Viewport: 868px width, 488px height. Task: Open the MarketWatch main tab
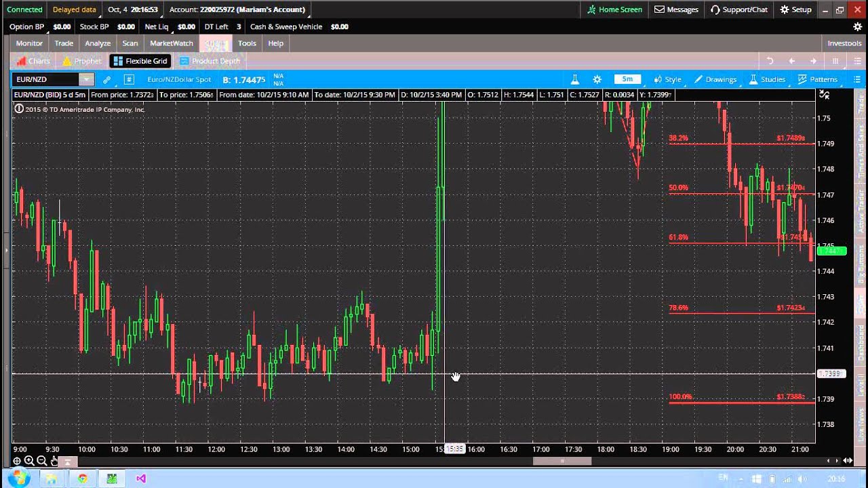172,43
